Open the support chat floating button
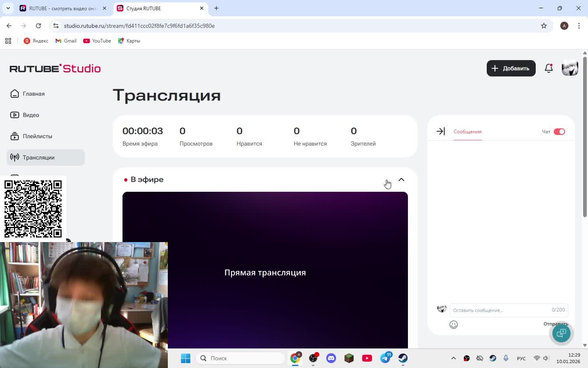 click(x=561, y=333)
